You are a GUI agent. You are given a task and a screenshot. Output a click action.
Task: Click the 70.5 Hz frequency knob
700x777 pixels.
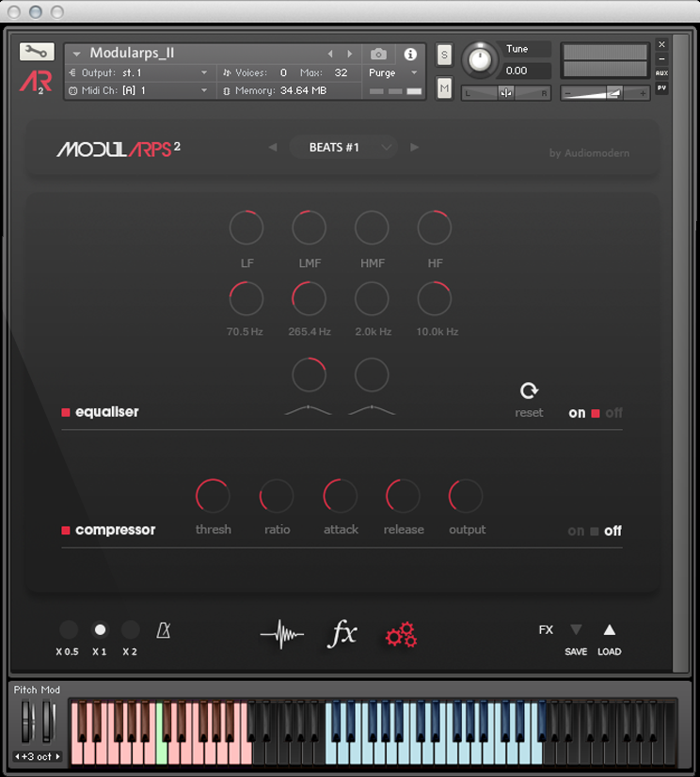click(246, 298)
